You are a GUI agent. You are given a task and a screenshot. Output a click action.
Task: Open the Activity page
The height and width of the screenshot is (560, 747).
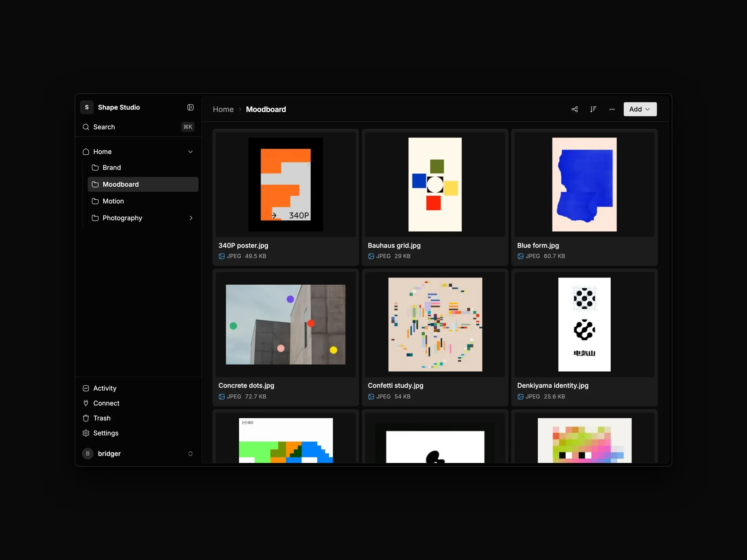click(139, 388)
